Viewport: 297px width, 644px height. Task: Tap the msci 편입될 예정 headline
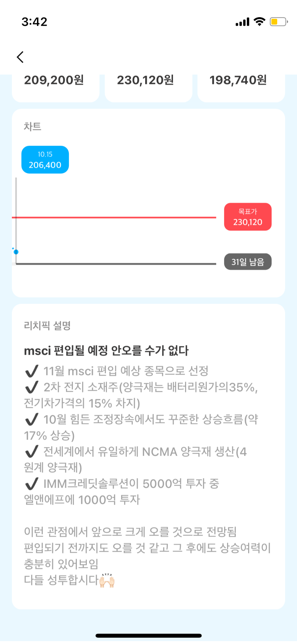[106, 351]
